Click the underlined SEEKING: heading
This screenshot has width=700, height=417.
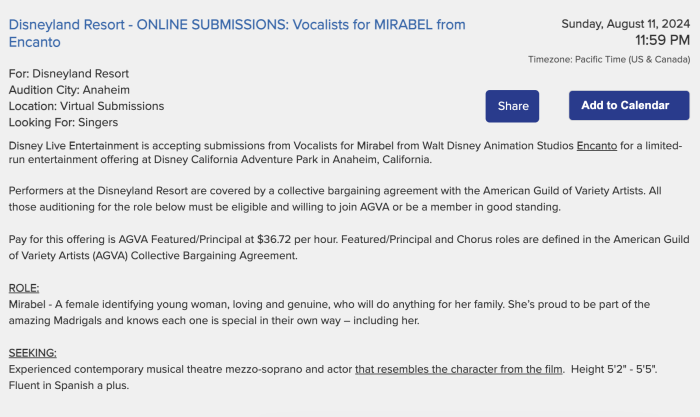click(33, 353)
